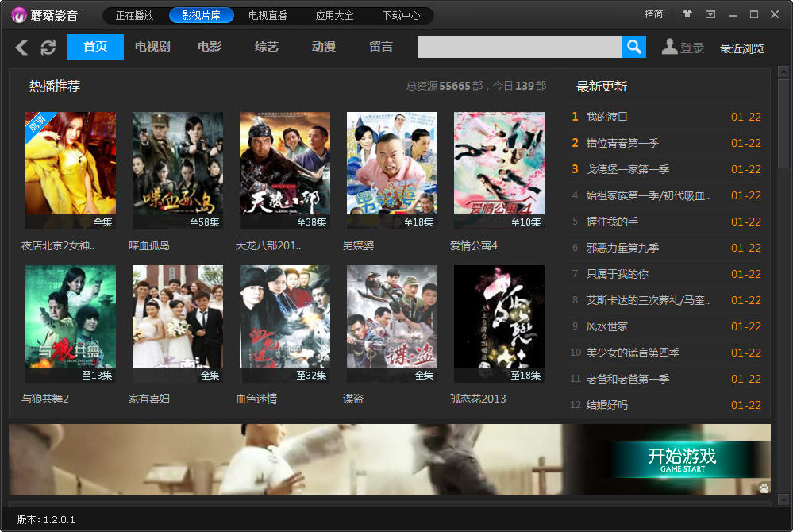Open the 动漫 category

[324, 47]
